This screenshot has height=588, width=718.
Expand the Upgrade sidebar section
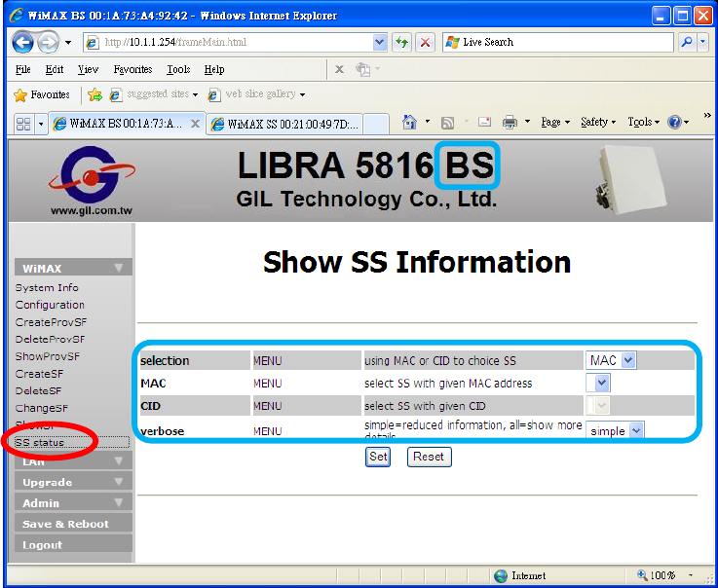(x=73, y=482)
